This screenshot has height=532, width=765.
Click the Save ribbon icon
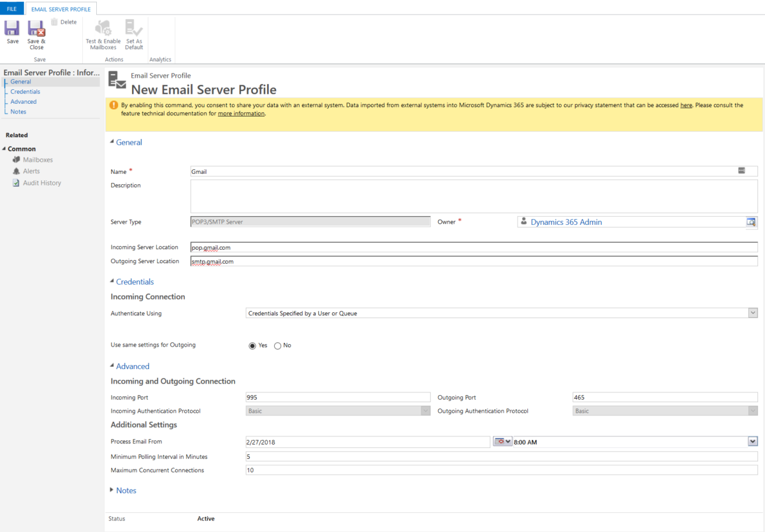click(x=12, y=28)
